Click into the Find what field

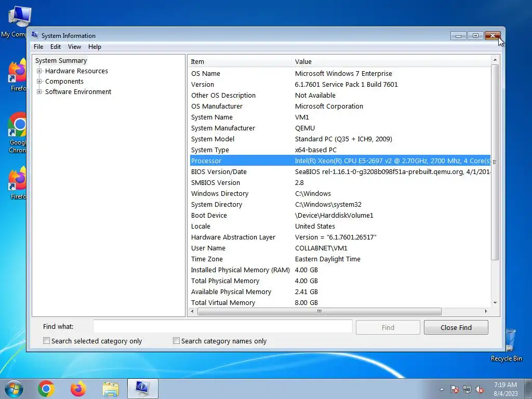222,326
